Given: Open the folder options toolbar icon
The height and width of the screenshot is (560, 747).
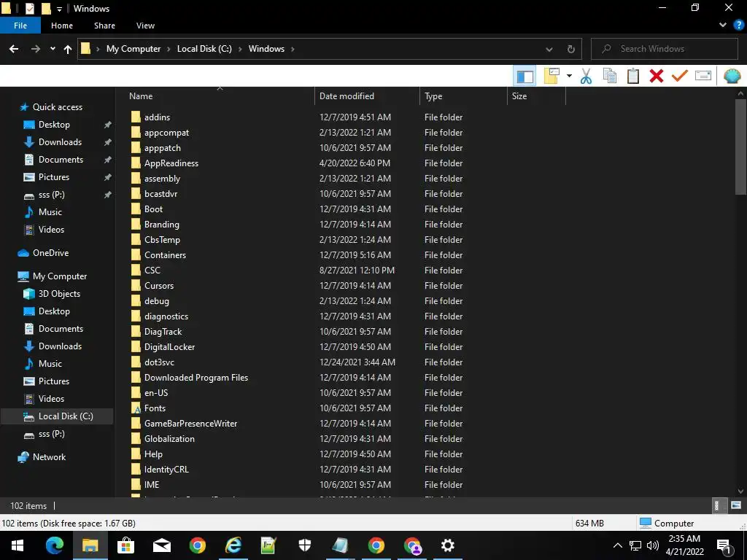Looking at the screenshot, I should [x=551, y=76].
